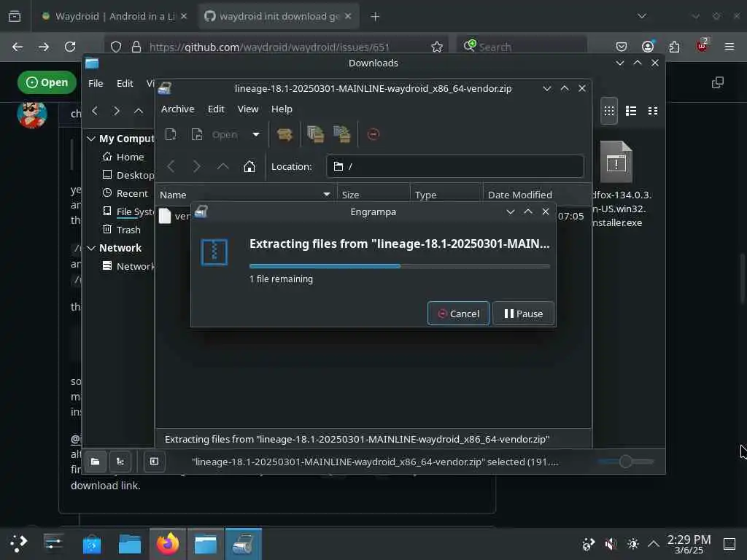
Task: Click the Add files toolbar icon
Action: pos(315,134)
